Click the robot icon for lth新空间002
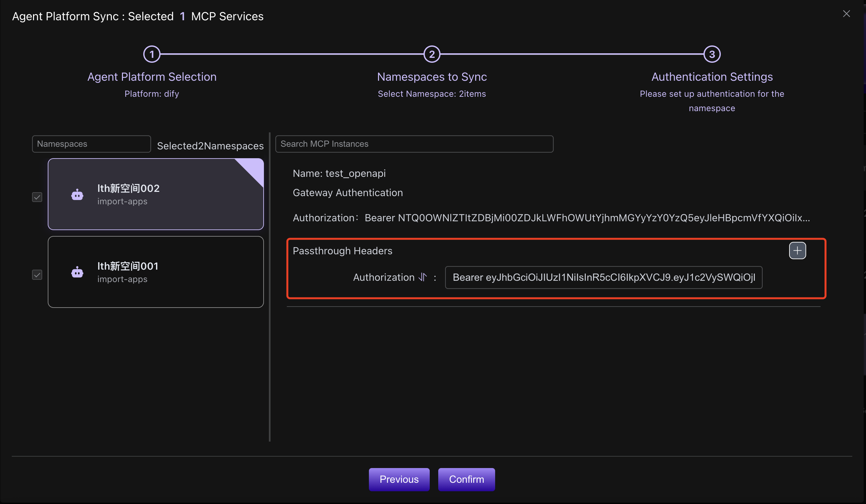 pyautogui.click(x=77, y=194)
